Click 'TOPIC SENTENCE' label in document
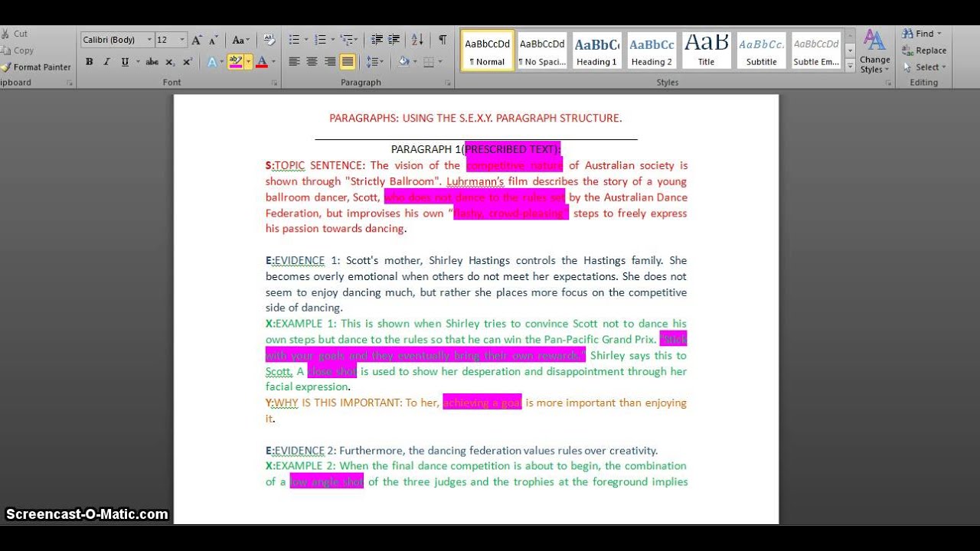This screenshot has width=980, height=551. [x=320, y=165]
